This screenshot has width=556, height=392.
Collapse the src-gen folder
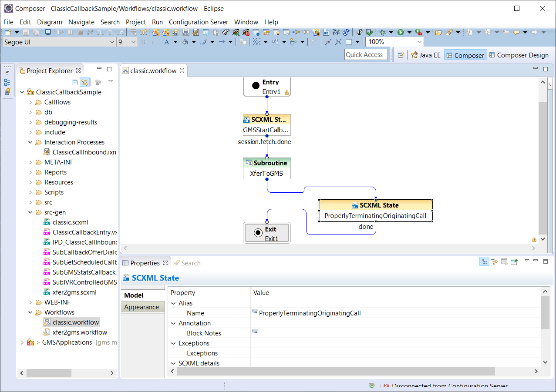point(30,212)
